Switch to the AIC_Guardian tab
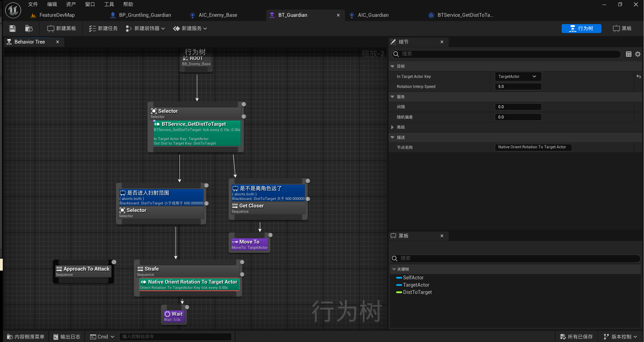Screen dimensions: 644x342 (373, 15)
